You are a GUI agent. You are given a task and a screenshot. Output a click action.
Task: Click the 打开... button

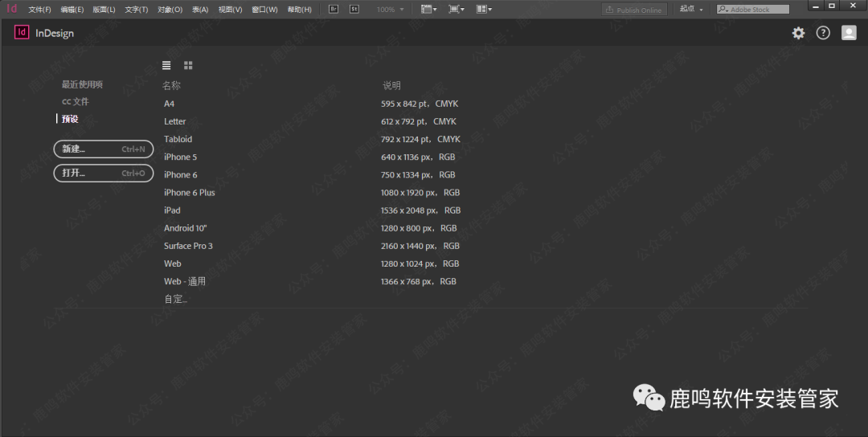click(103, 173)
